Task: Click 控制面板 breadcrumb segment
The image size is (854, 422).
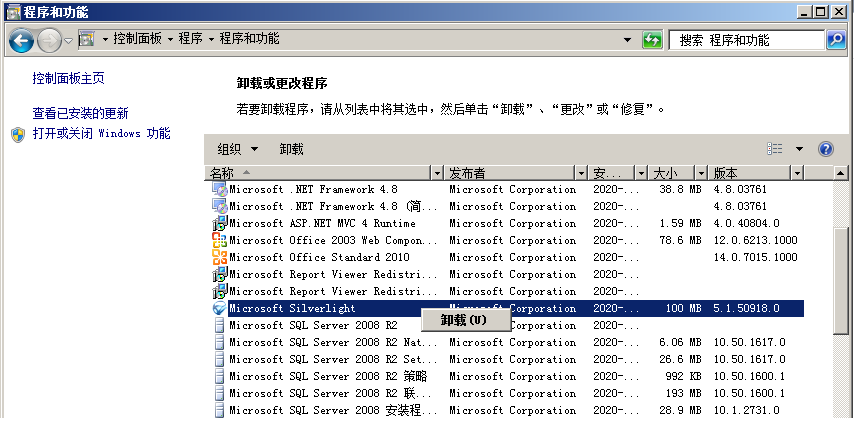Action: click(138, 39)
